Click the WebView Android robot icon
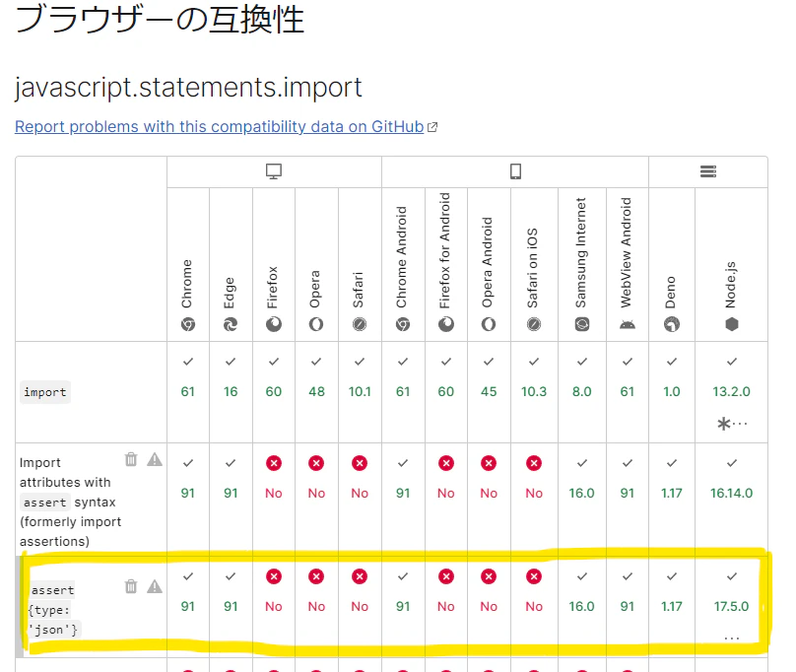This screenshot has height=672, width=796. click(x=628, y=324)
